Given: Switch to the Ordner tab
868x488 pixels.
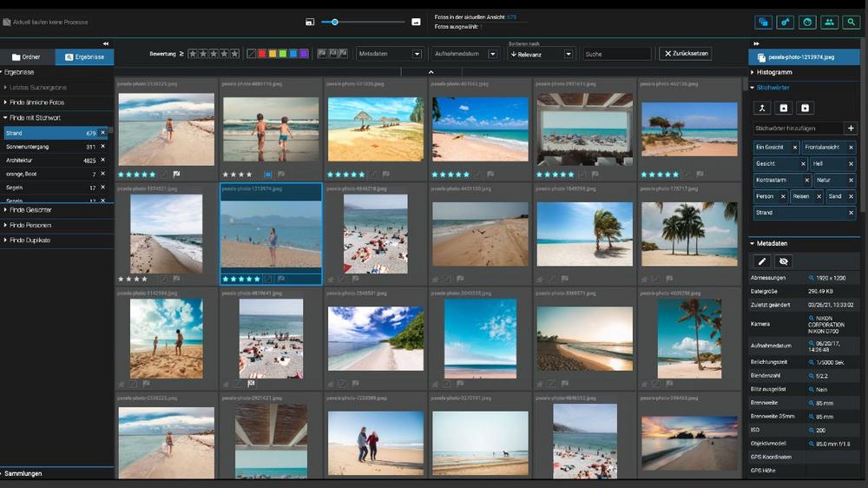Looking at the screenshot, I should click(x=27, y=57).
